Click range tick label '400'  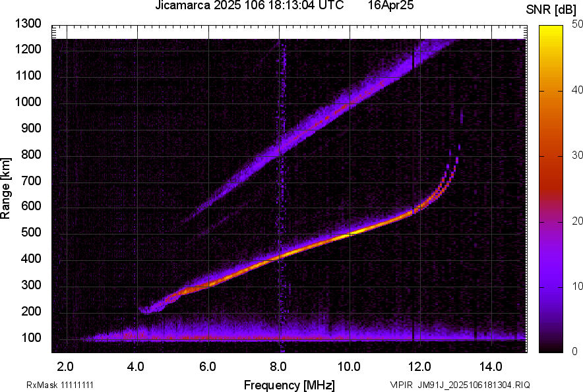[x=31, y=259]
